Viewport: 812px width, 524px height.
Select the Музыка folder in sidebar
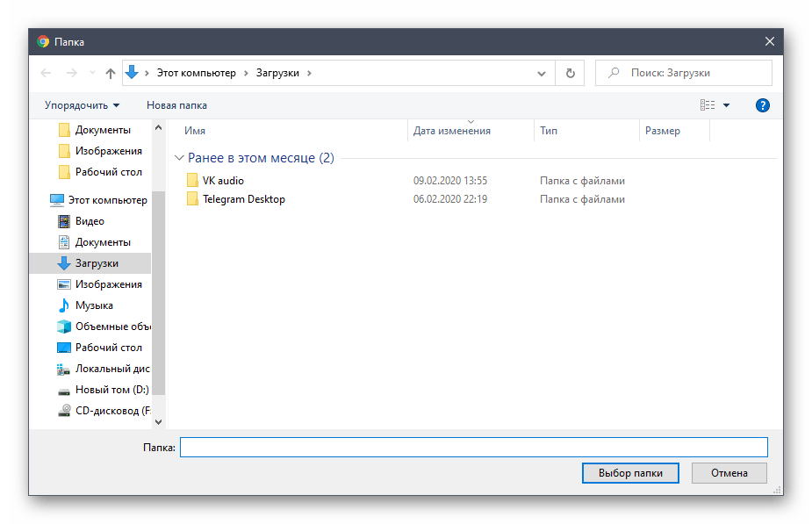click(x=94, y=305)
